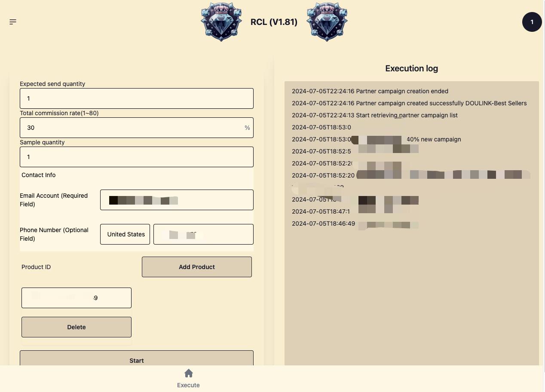Image resolution: width=545 pixels, height=392 pixels.
Task: Open the hamburger menu in the header
Action: 13,22
